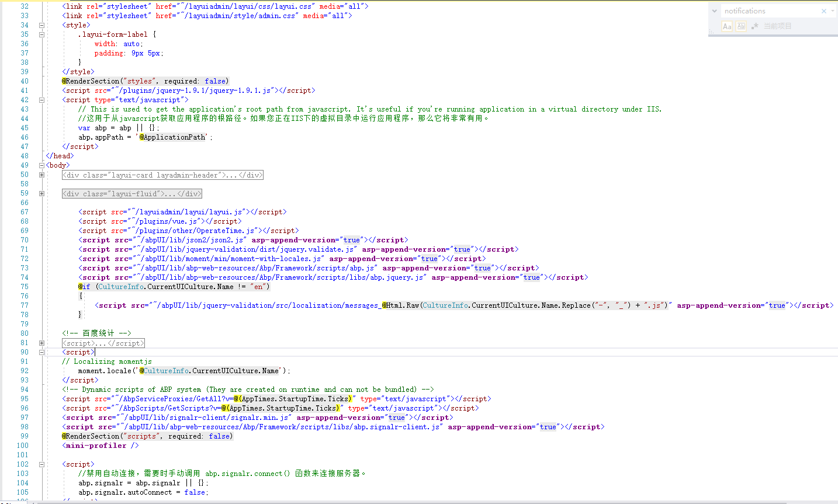Click the collapsed layui-card layadmin-header region
The image size is (838, 504).
(x=163, y=175)
